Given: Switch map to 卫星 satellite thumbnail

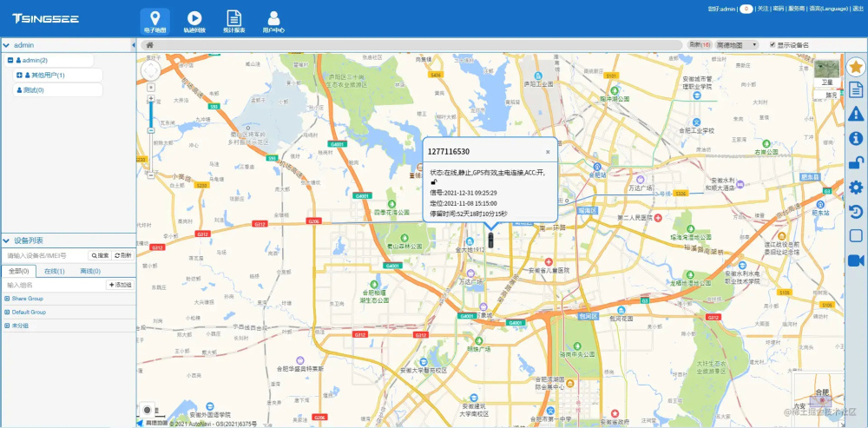Looking at the screenshot, I should pos(826,74).
